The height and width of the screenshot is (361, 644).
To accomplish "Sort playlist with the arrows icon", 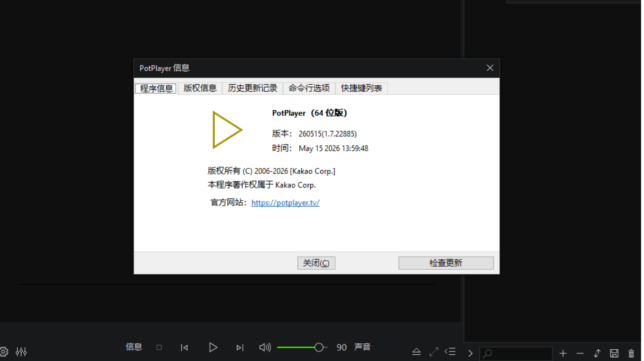I will (x=597, y=353).
